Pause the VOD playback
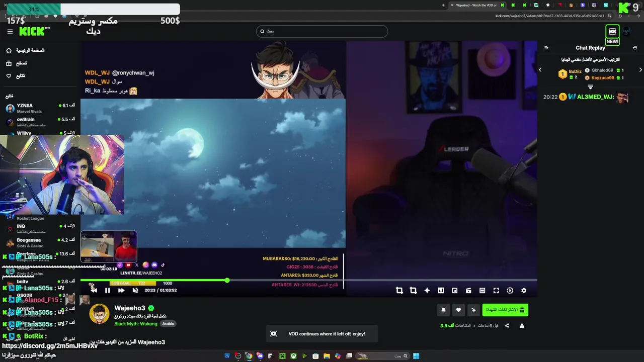 click(107, 290)
